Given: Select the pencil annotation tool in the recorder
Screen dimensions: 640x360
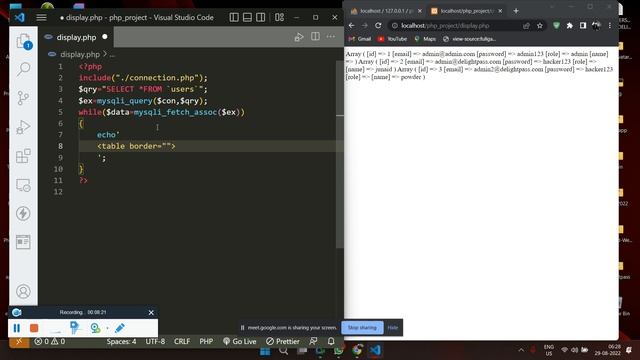Looking at the screenshot, I should [x=120, y=328].
